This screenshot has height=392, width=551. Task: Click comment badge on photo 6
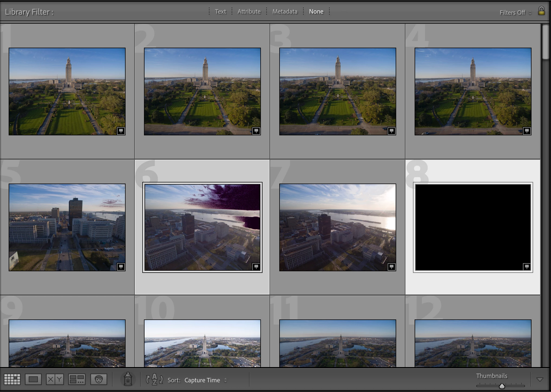tap(256, 267)
